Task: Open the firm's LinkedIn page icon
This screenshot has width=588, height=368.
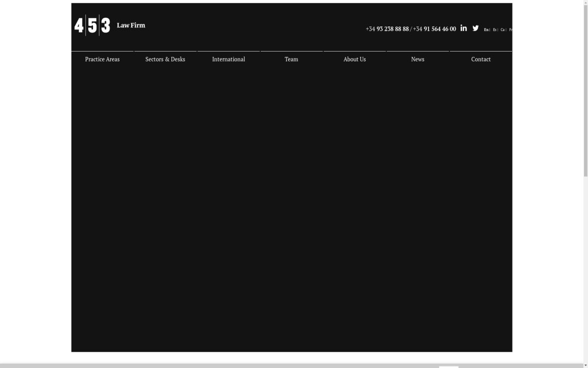Action: click(464, 28)
